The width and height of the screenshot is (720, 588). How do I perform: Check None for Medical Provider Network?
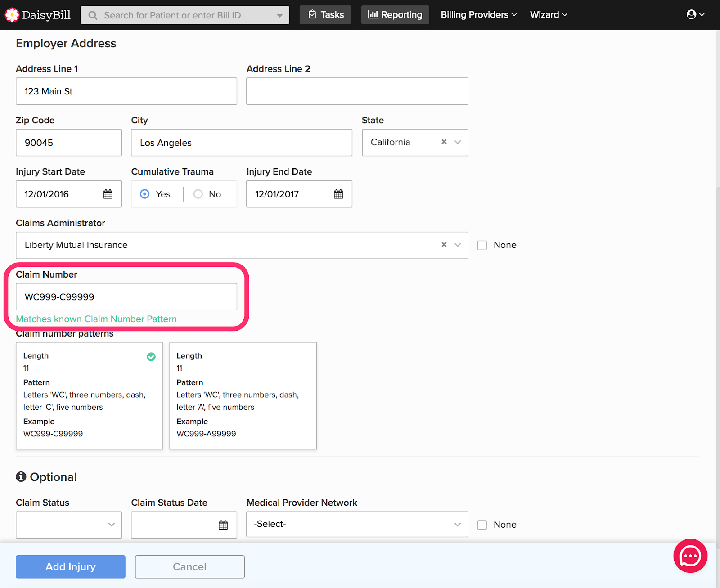tap(482, 525)
